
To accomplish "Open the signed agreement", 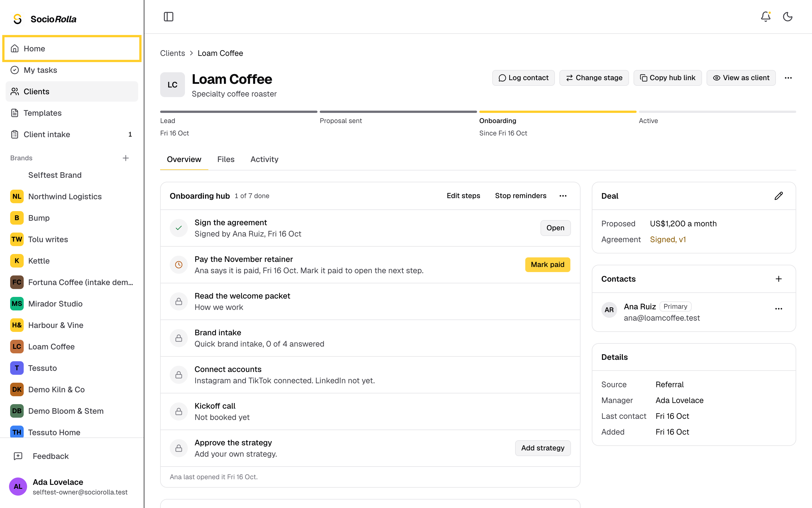I will click(555, 228).
